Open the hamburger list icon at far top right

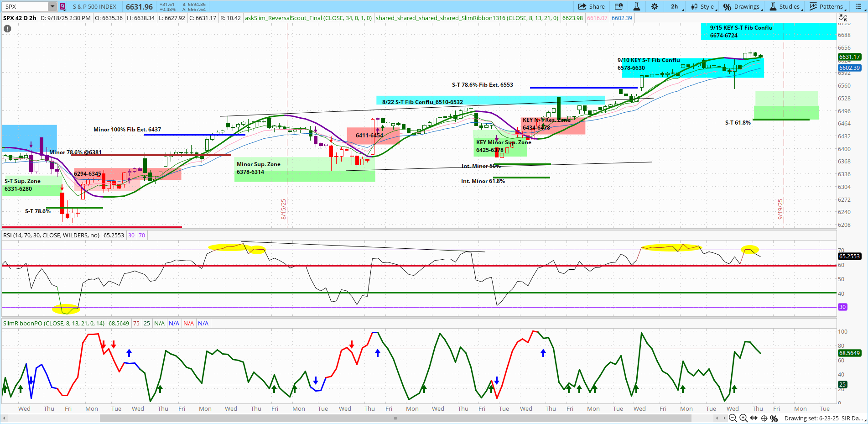tap(859, 6)
